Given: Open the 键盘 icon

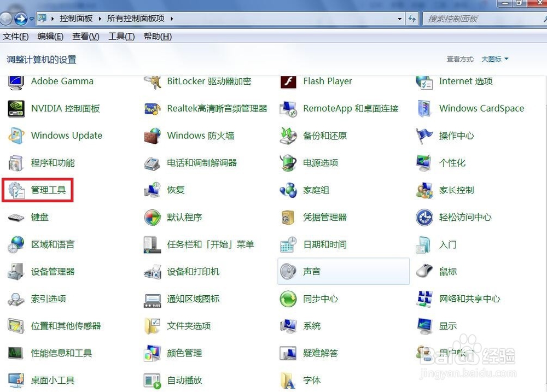Looking at the screenshot, I should point(16,218).
